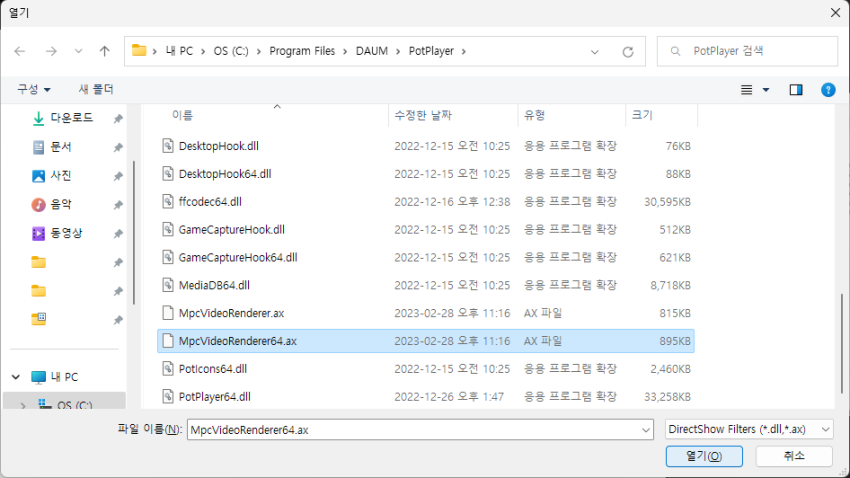Image resolution: width=850 pixels, height=478 pixels.
Task: Select PotPlayer64.dll file
Action: tap(215, 397)
